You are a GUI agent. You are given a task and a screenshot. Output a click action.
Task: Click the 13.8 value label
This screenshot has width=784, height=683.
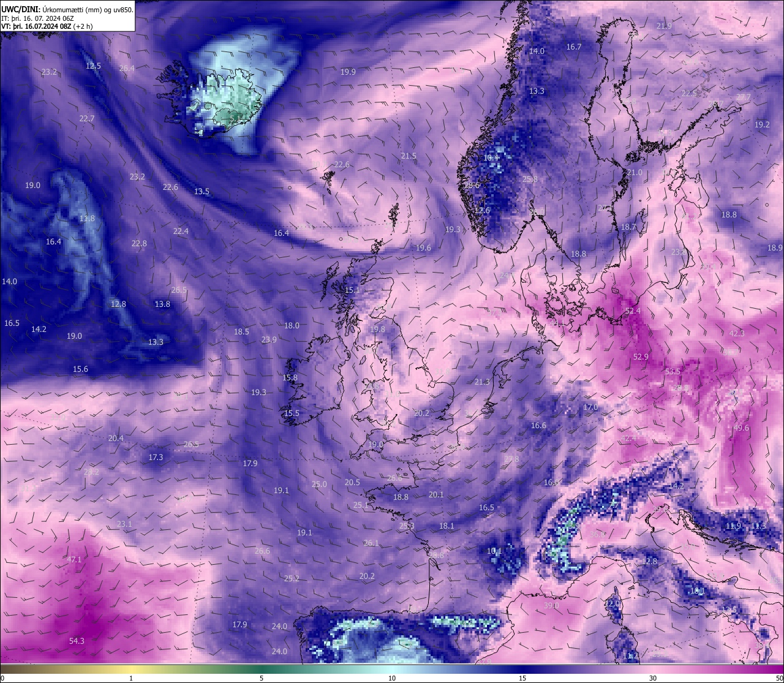tap(162, 304)
